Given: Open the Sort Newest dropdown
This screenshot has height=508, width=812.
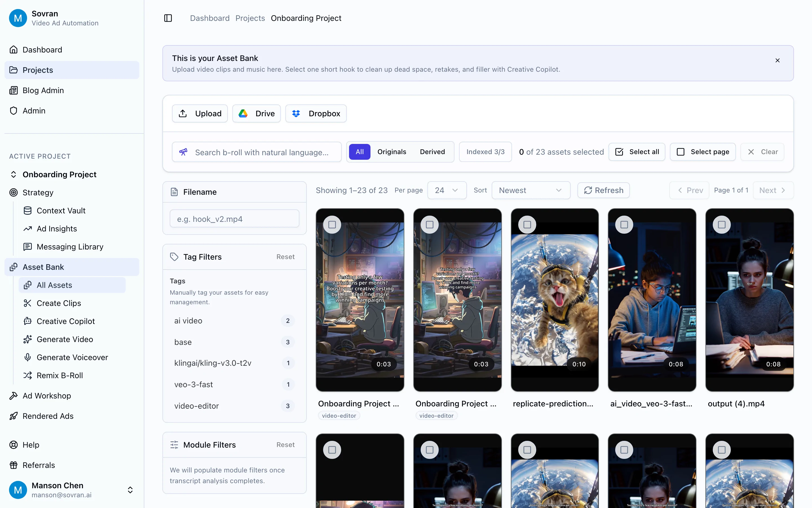Looking at the screenshot, I should (x=531, y=190).
